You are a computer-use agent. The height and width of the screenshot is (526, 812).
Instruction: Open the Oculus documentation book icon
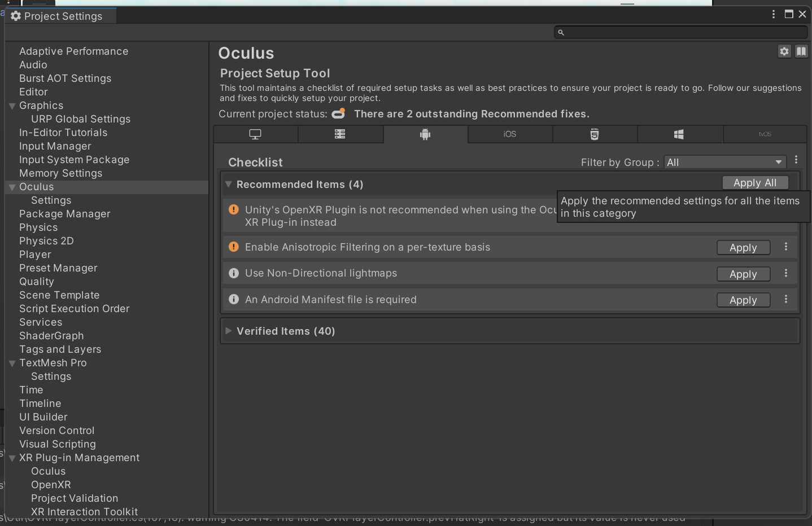tap(801, 51)
